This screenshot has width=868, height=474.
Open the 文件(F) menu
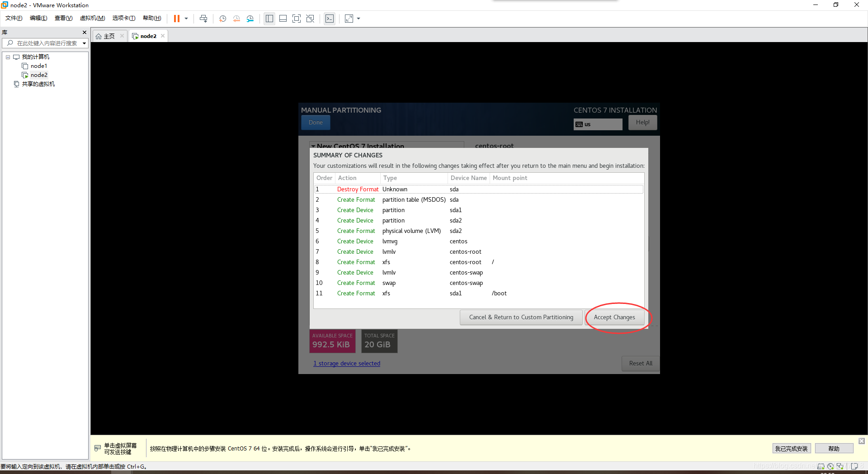pyautogui.click(x=14, y=18)
